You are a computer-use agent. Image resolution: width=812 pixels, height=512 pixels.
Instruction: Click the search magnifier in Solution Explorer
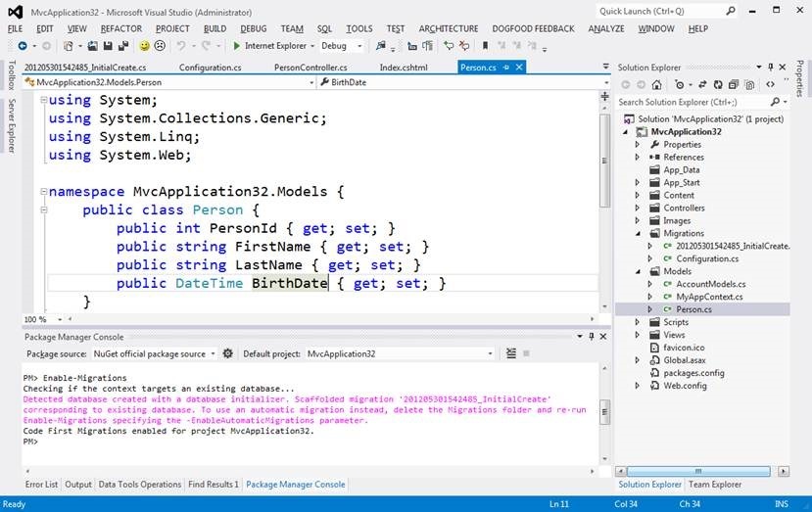pos(775,102)
